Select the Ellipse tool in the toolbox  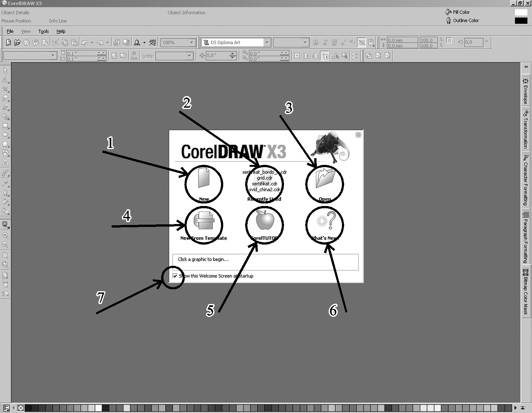click(5, 135)
